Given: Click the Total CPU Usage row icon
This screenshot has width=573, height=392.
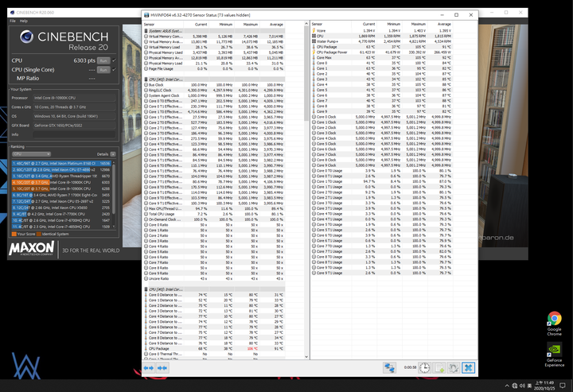Looking at the screenshot, I should click(146, 214).
